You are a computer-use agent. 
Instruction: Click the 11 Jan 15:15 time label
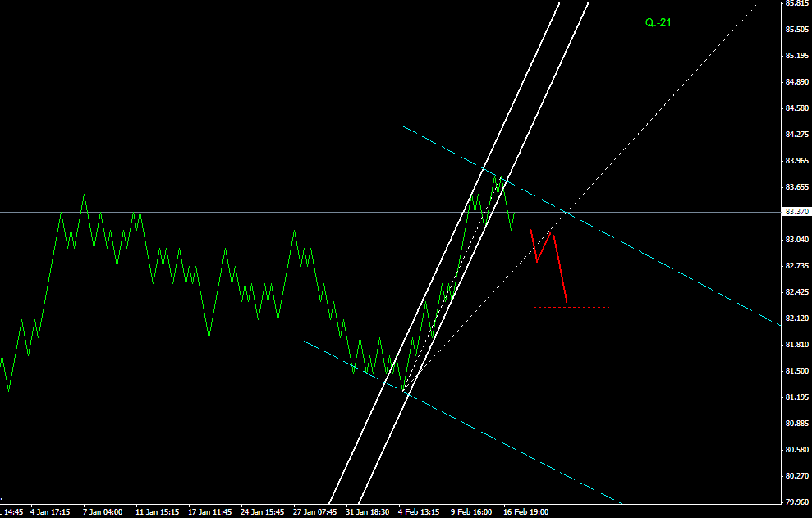point(157,511)
